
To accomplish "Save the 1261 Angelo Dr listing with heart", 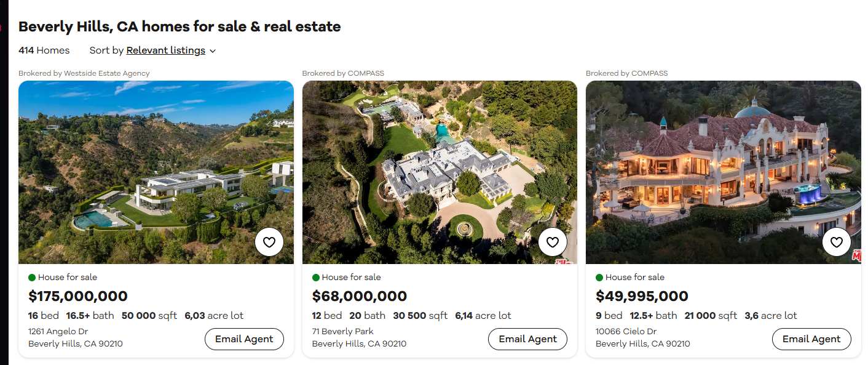I will (x=269, y=242).
